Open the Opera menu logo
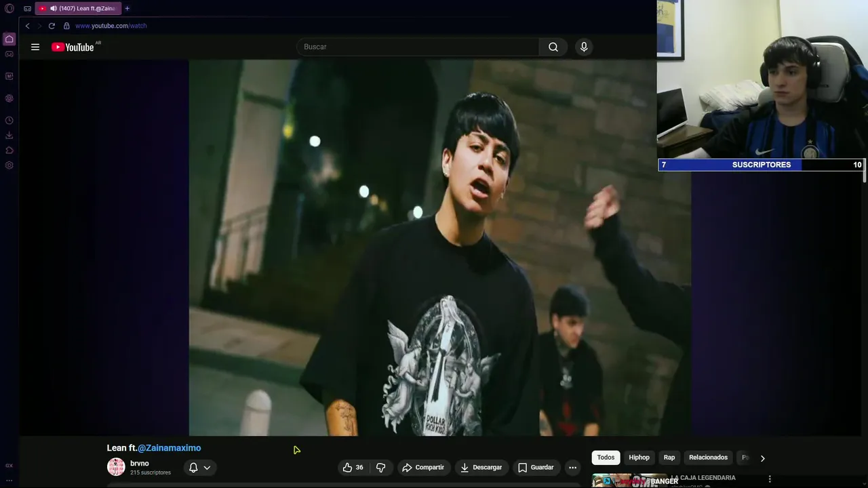The image size is (868, 488). pos(9,9)
